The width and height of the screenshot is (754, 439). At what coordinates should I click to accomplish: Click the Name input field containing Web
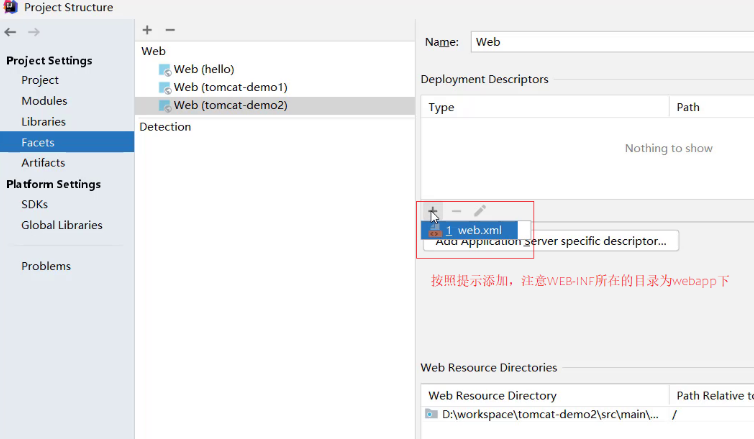point(612,42)
